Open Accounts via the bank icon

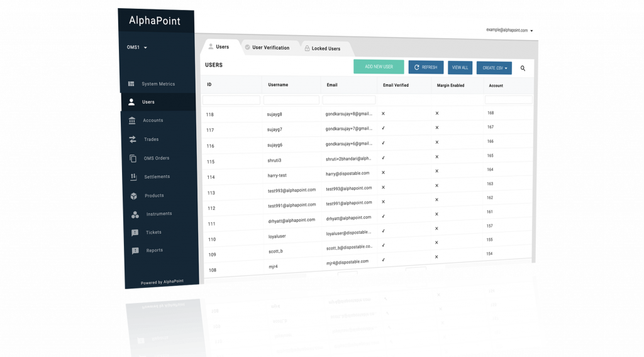click(x=132, y=121)
